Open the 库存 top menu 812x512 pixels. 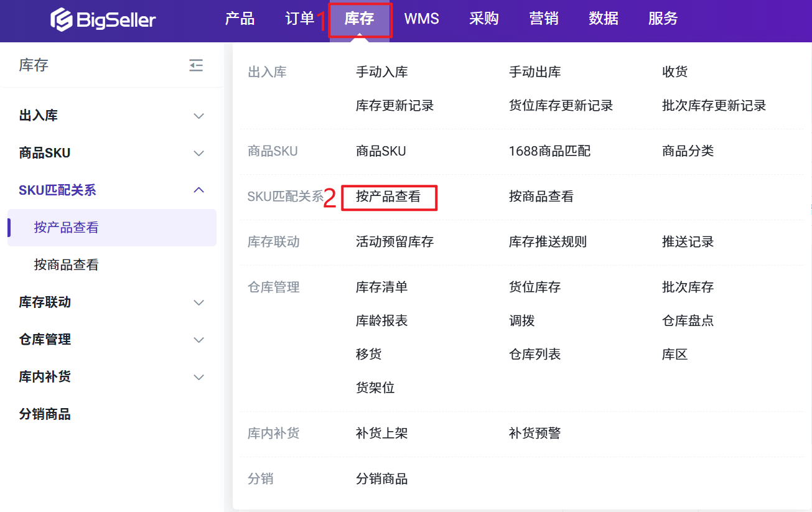coord(360,19)
